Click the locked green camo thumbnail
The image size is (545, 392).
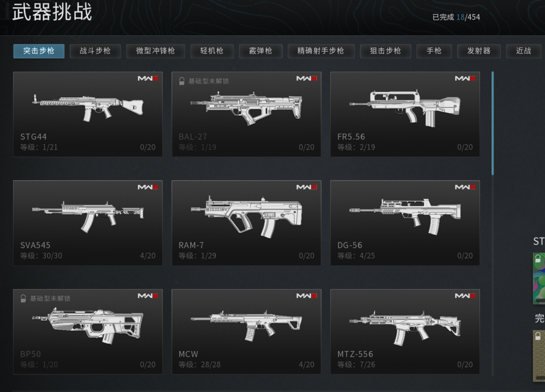pyautogui.click(x=539, y=278)
